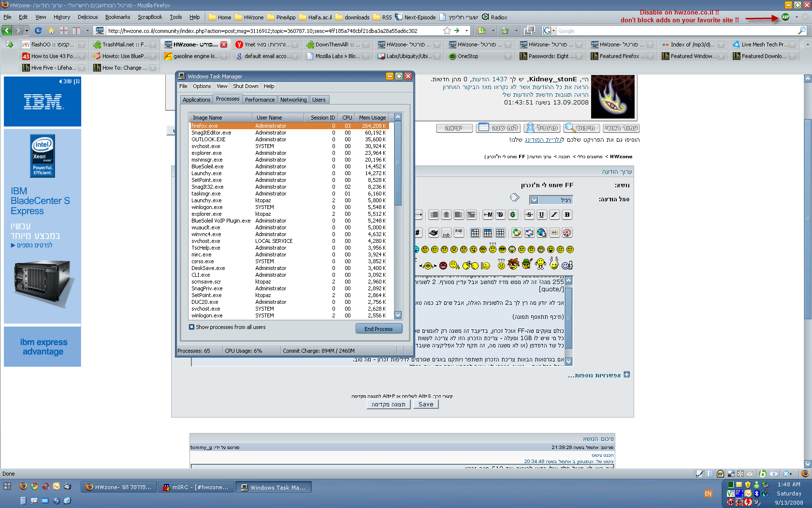812x508 pixels.
Task: Insert the thumbs-up blue smiley
Action: pyautogui.click(x=567, y=265)
